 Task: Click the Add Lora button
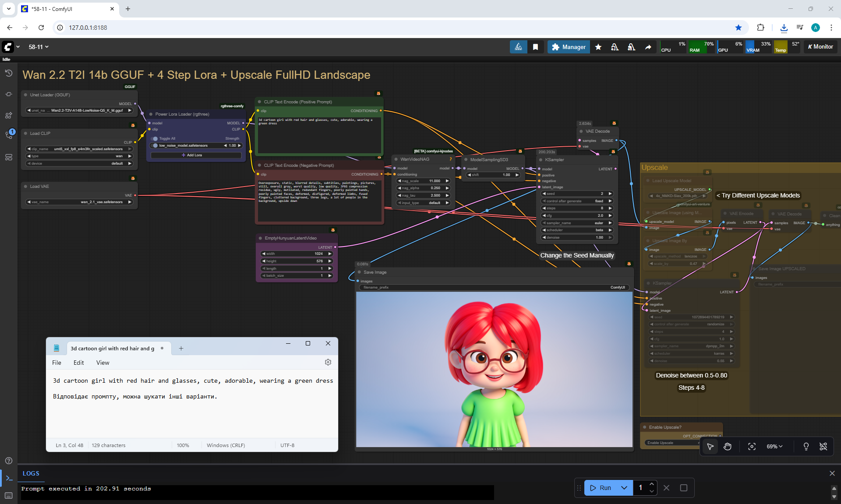pyautogui.click(x=196, y=155)
